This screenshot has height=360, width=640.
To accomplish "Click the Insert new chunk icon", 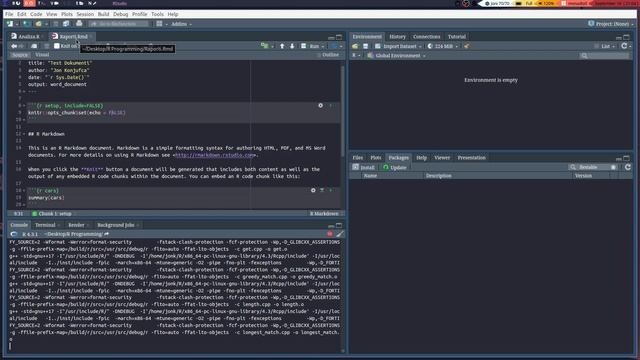I will coord(264,46).
